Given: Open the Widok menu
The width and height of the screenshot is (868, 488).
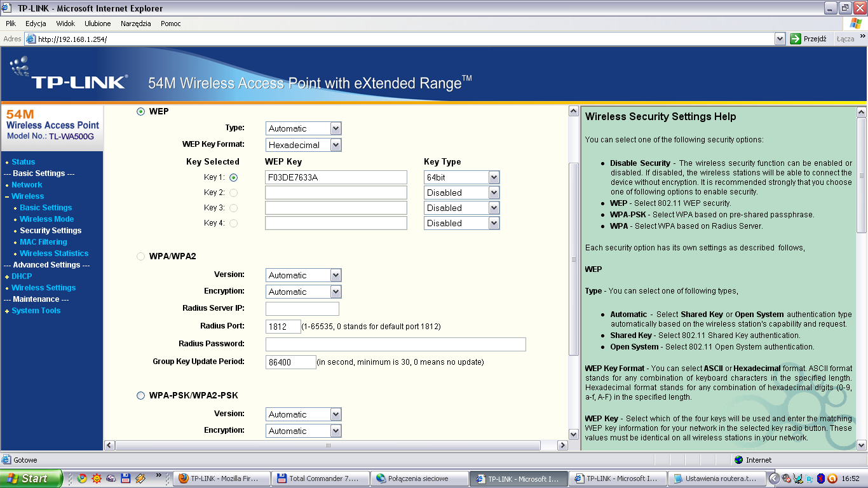Looking at the screenshot, I should tap(65, 24).
